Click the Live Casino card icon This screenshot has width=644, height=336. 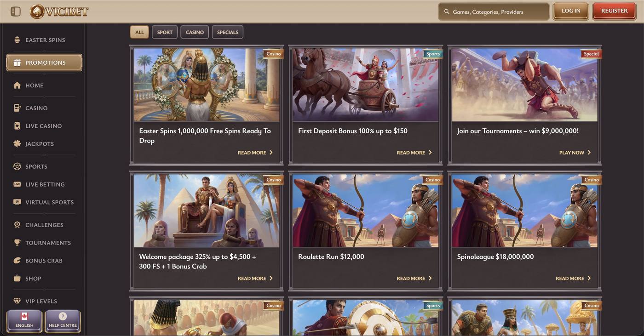(17, 126)
